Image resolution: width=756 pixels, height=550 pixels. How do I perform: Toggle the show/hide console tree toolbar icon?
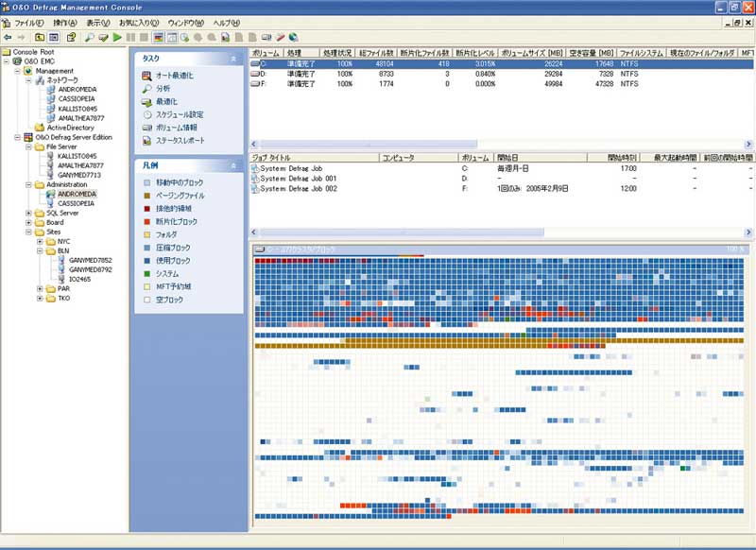(54, 37)
